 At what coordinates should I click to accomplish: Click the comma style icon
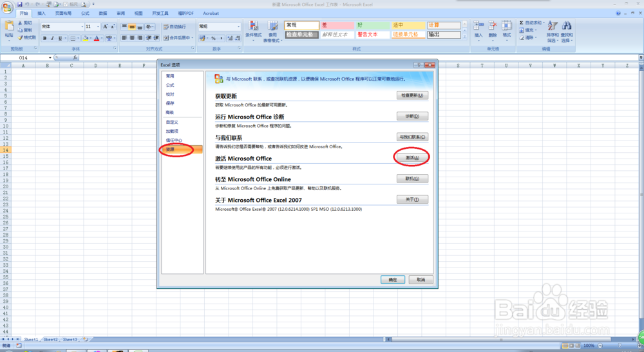[x=222, y=38]
